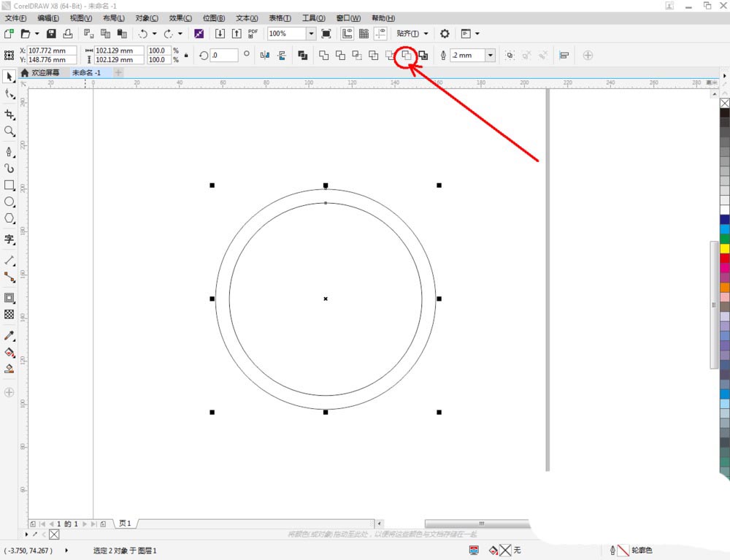Click the Trim shaping icon
Screen dimensions: 730x560
[340, 55]
